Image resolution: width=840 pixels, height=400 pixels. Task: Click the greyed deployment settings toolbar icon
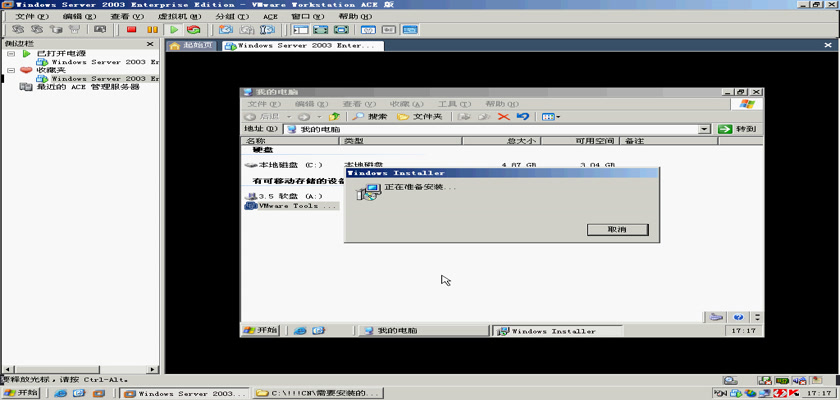click(56, 29)
